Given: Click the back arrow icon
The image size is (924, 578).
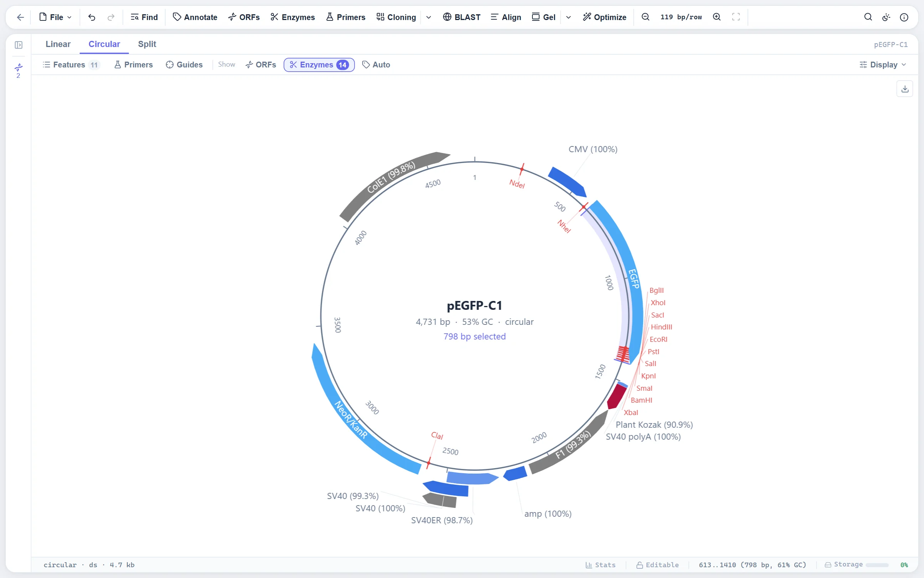Looking at the screenshot, I should tap(20, 17).
